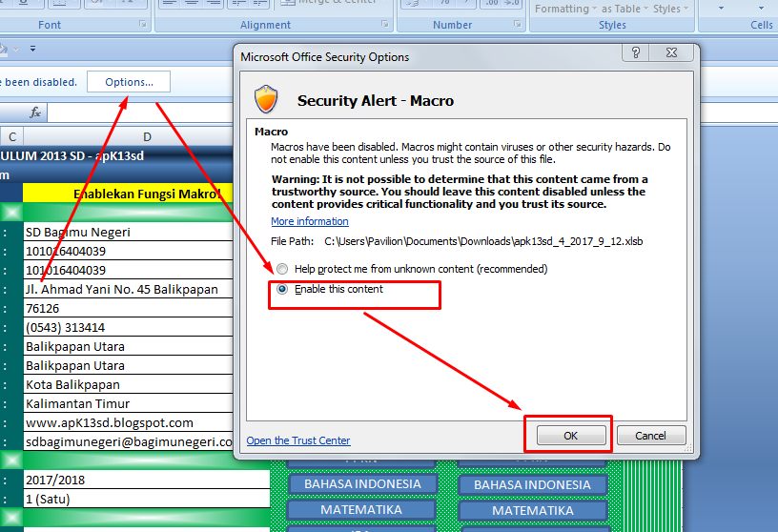Select the cell containing 76126
The height and width of the screenshot is (532, 778).
128,308
